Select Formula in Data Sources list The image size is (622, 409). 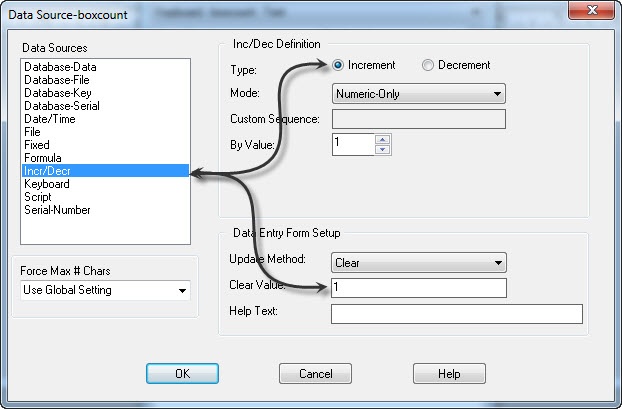coord(105,158)
